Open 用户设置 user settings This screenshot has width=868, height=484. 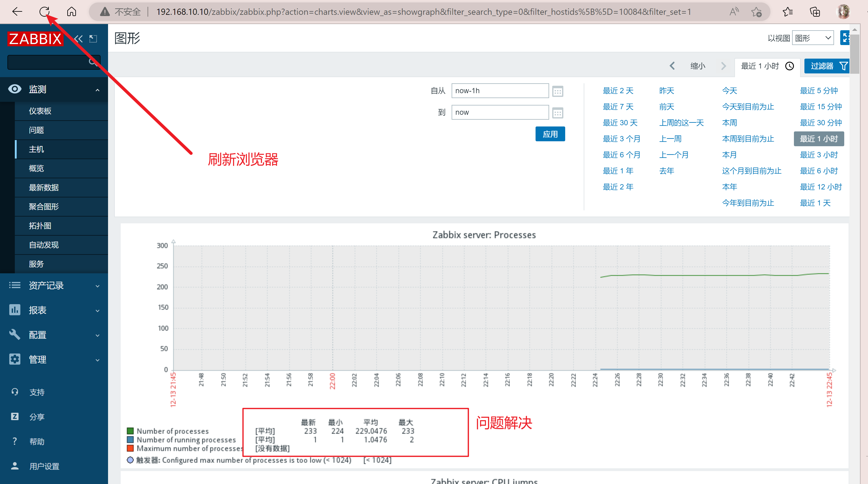coord(44,466)
